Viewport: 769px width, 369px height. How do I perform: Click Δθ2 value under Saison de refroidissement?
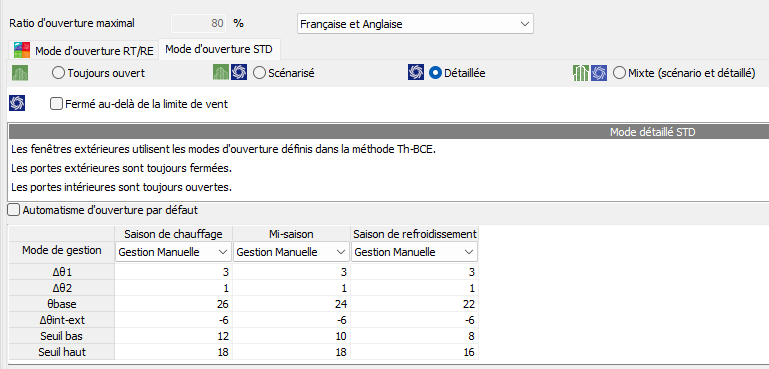(x=414, y=288)
